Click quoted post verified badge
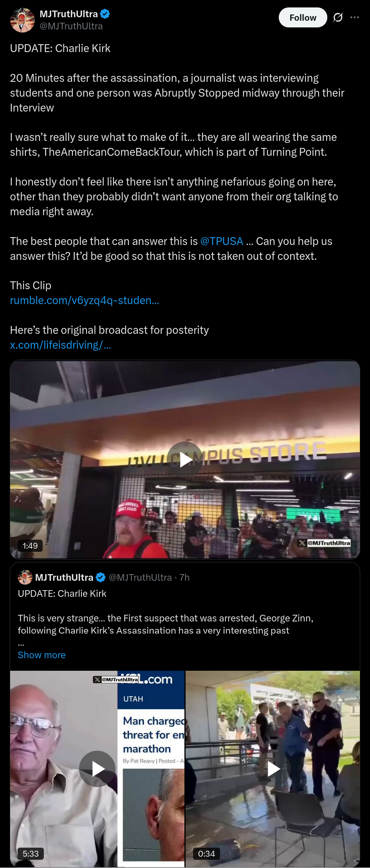 point(101,577)
